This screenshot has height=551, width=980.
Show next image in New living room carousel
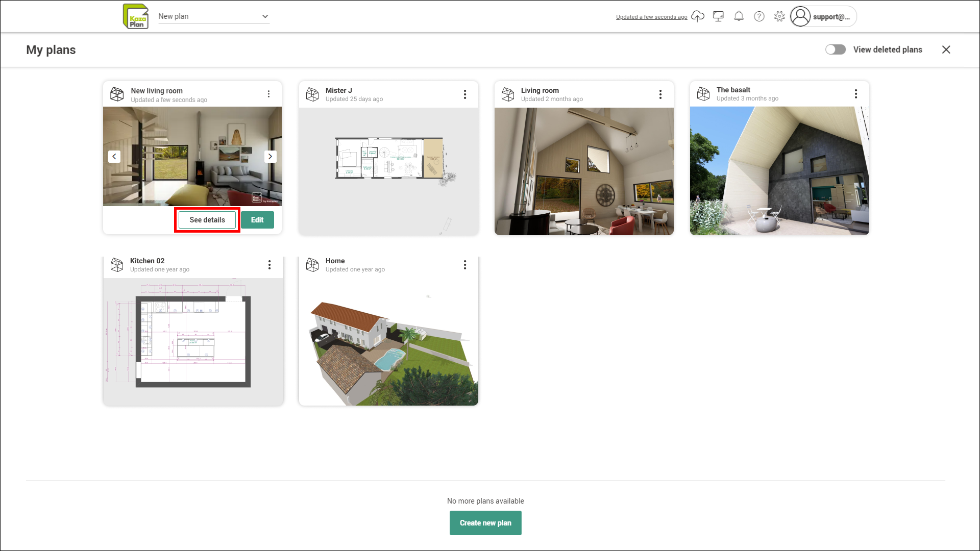tap(270, 157)
